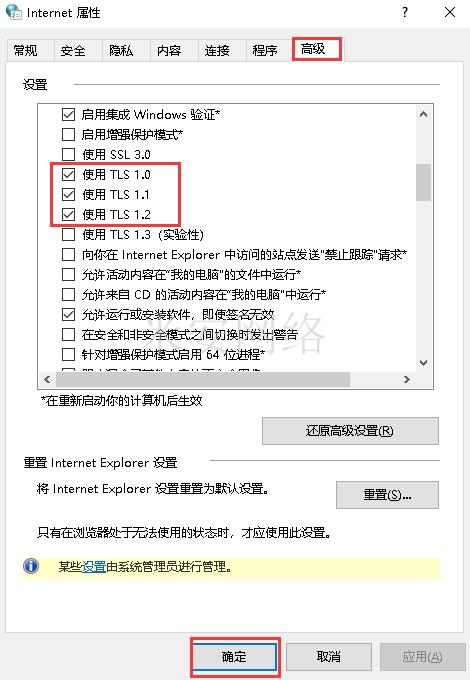The image size is (470, 680).
Task: Click the help question mark icon
Action: [x=405, y=12]
